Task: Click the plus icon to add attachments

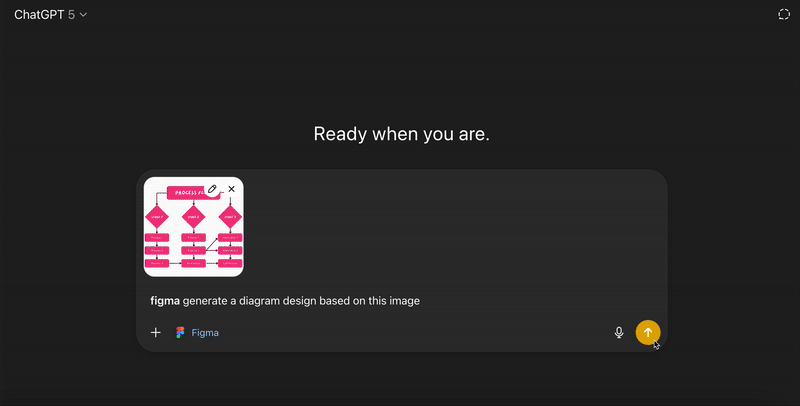Action: pos(156,332)
